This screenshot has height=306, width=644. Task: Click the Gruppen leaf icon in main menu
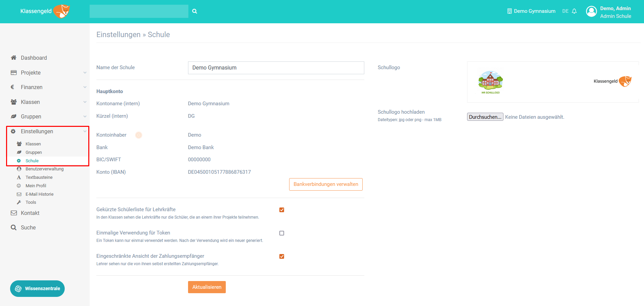tap(14, 116)
